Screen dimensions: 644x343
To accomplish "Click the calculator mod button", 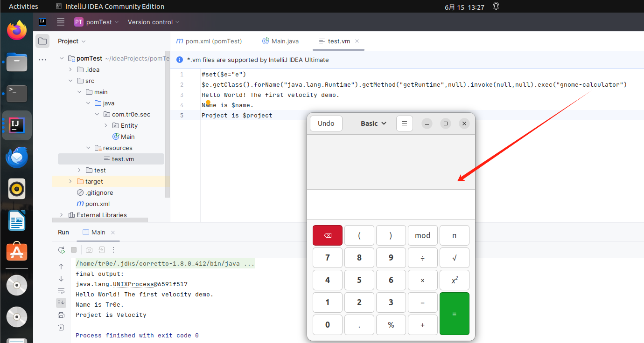I will coord(423,235).
